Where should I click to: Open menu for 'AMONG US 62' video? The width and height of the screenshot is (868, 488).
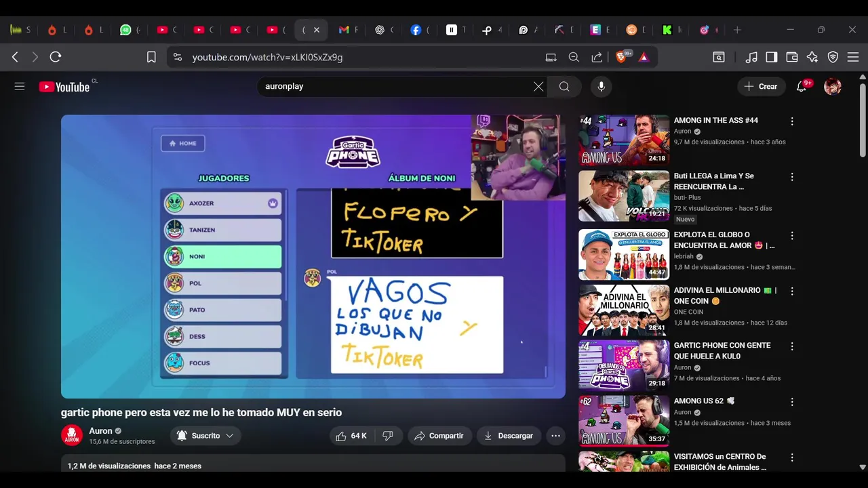tap(791, 402)
